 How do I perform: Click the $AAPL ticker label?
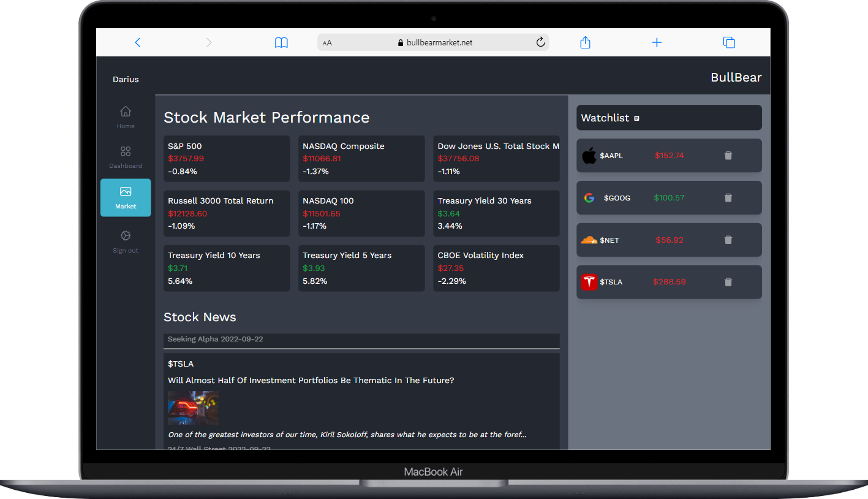pyautogui.click(x=611, y=156)
